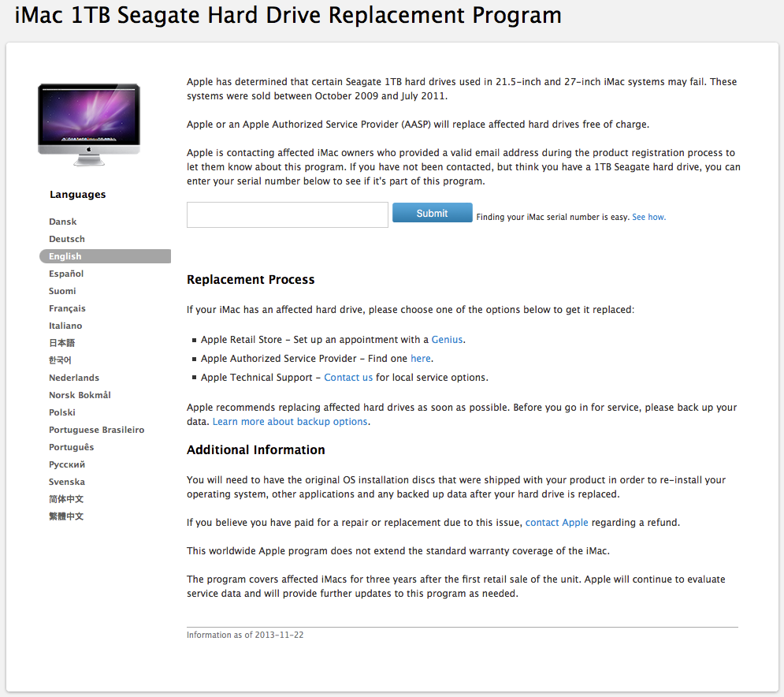The width and height of the screenshot is (784, 697).
Task: Open the Genius appointment link
Action: click(447, 340)
